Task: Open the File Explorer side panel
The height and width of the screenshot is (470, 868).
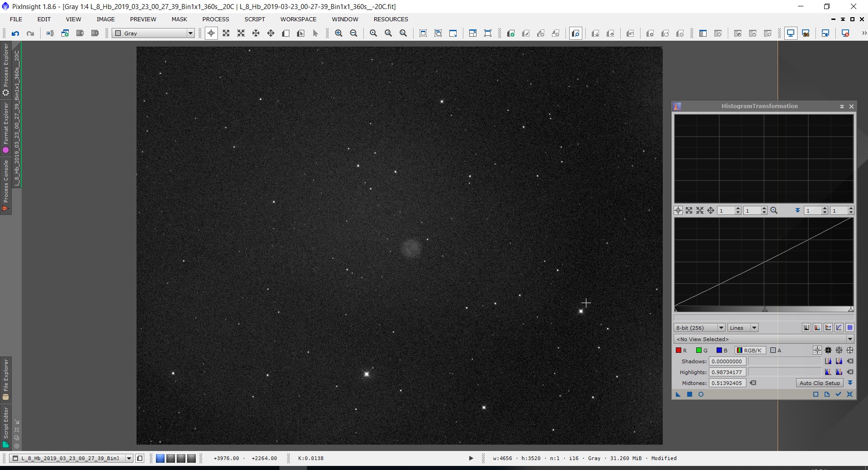Action: [5, 379]
